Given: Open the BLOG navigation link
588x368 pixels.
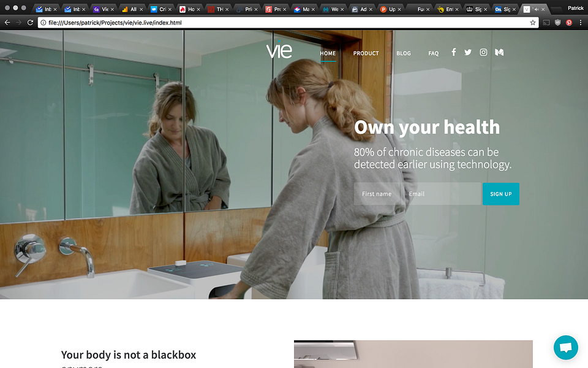Looking at the screenshot, I should pos(404,53).
